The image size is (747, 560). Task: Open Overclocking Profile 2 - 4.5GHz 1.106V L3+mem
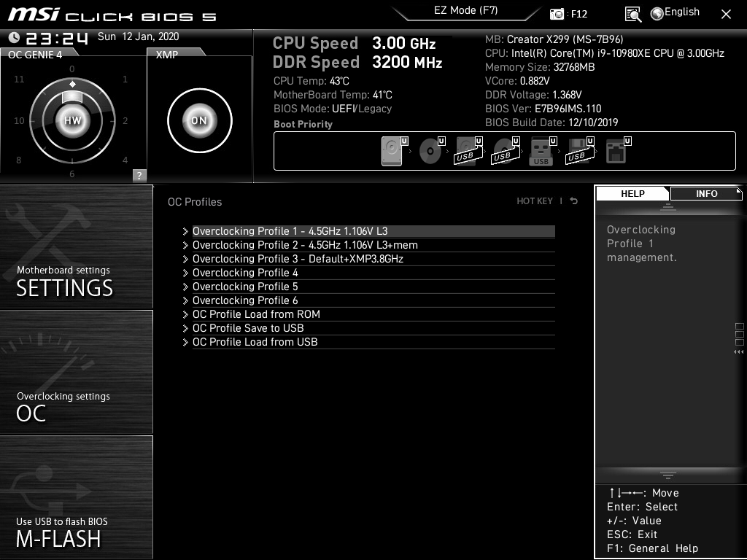373,245
